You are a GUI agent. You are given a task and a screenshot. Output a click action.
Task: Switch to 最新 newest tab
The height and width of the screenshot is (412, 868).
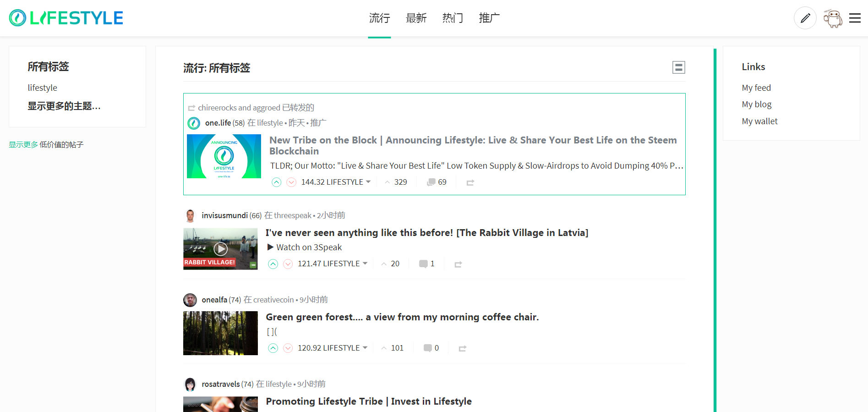[416, 18]
